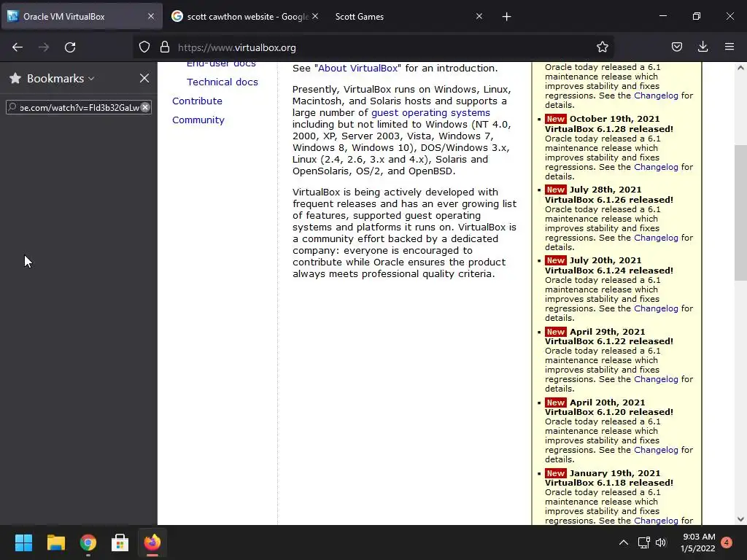This screenshot has width=747, height=560.
Task: Show hidden system tray icons
Action: pyautogui.click(x=623, y=542)
